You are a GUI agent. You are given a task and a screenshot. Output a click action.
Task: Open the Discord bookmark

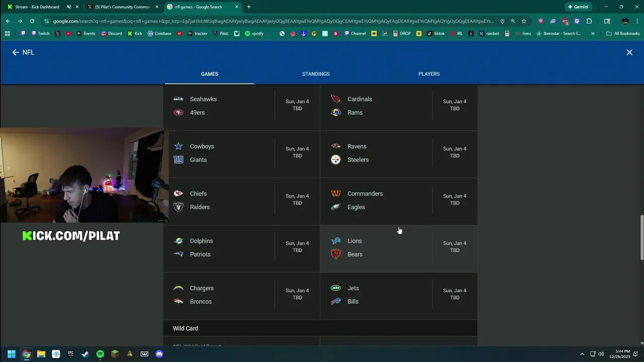111,34
